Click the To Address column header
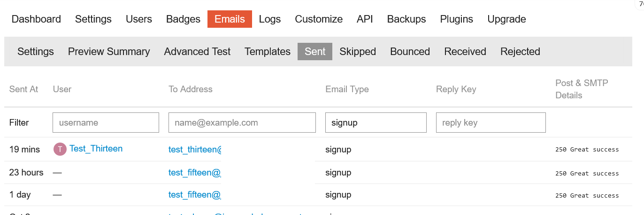 click(191, 89)
